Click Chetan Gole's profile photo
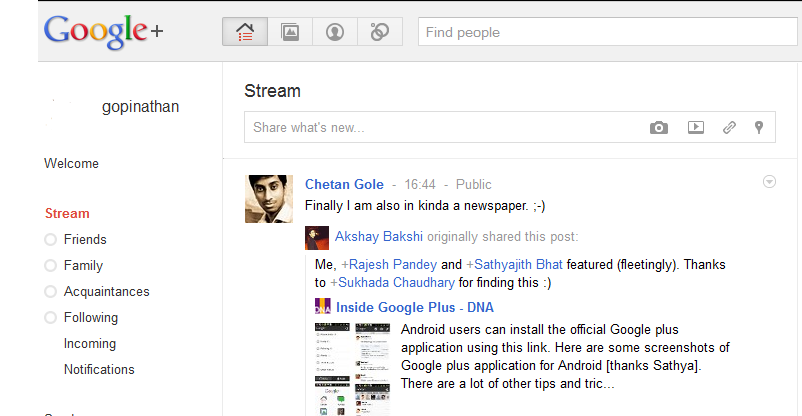The image size is (802, 416). 269,199
